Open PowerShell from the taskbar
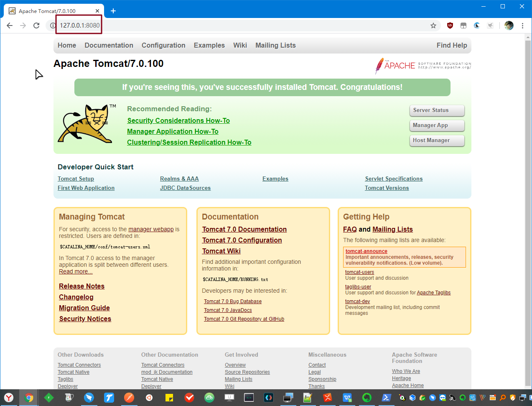Screen dimensions: 532x406 click(387, 398)
